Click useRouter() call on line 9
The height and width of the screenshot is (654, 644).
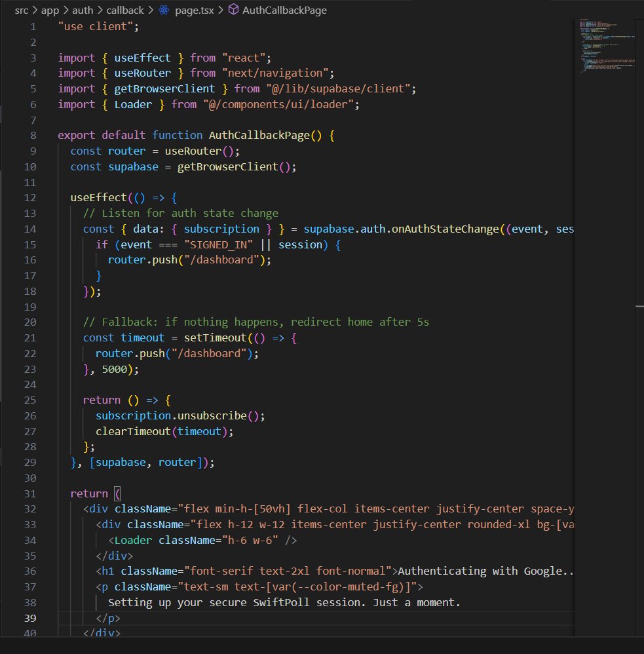[x=199, y=151]
